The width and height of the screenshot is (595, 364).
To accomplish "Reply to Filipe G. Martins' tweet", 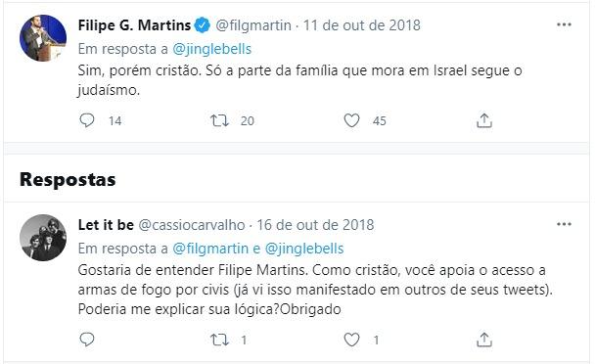I will [87, 120].
